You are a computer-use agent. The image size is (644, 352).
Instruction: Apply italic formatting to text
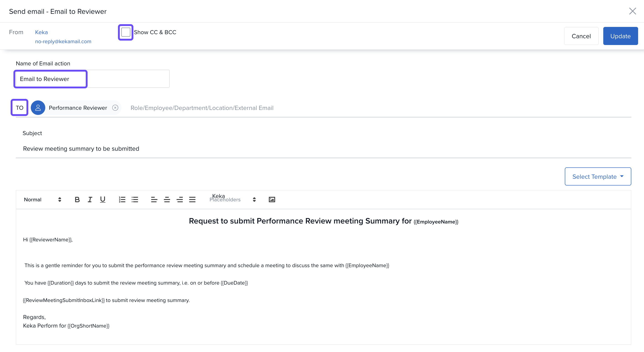point(90,200)
